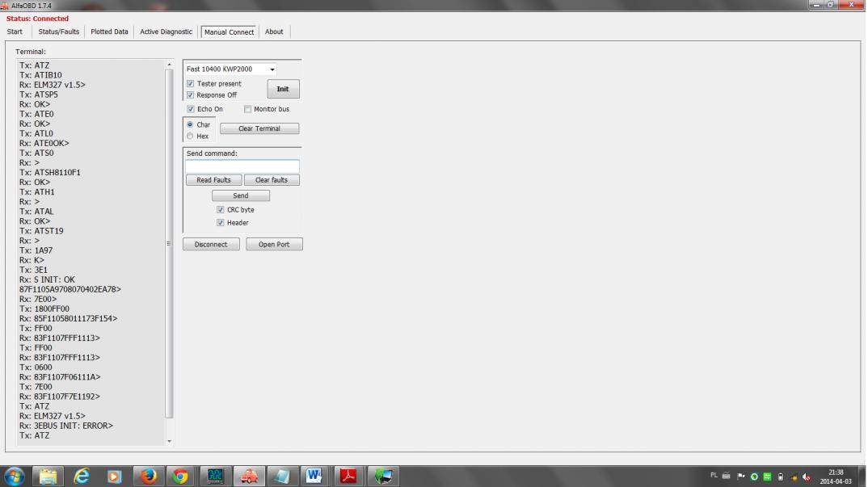Open the Windows Start menu orb
Image resolution: width=868 pixels, height=487 pixels.
pyautogui.click(x=14, y=477)
